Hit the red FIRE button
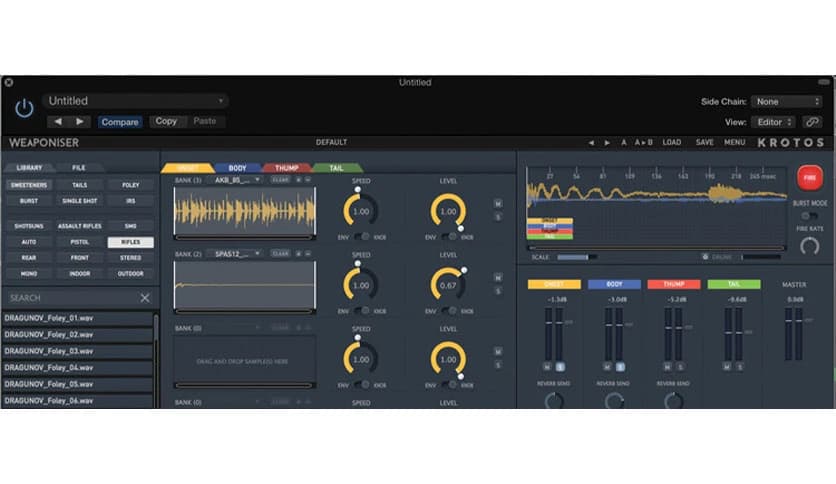Viewport: 836px width, 484px height. click(809, 178)
